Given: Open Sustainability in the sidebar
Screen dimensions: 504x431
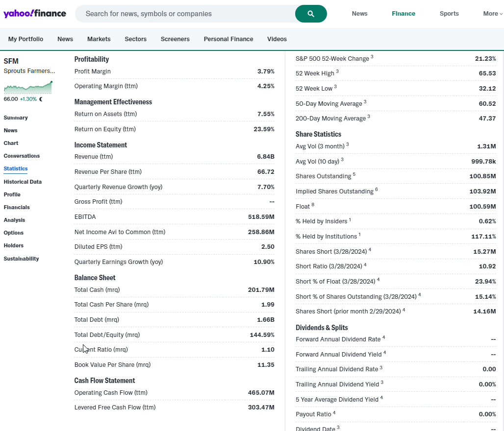Looking at the screenshot, I should pyautogui.click(x=21, y=259).
